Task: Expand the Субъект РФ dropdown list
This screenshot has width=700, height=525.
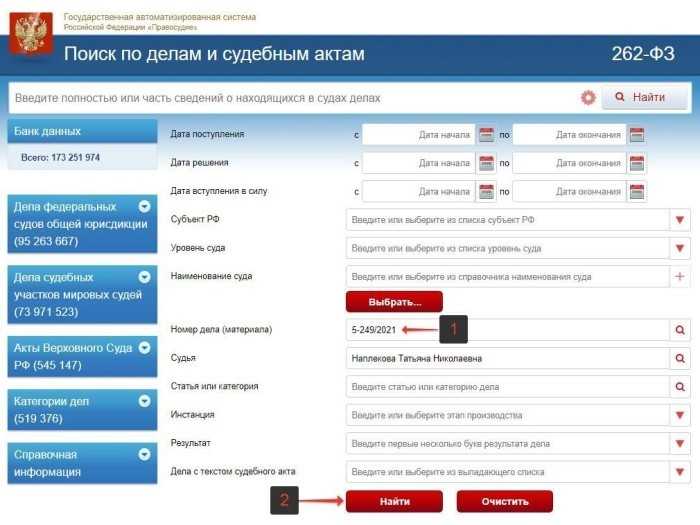Action: point(680,220)
